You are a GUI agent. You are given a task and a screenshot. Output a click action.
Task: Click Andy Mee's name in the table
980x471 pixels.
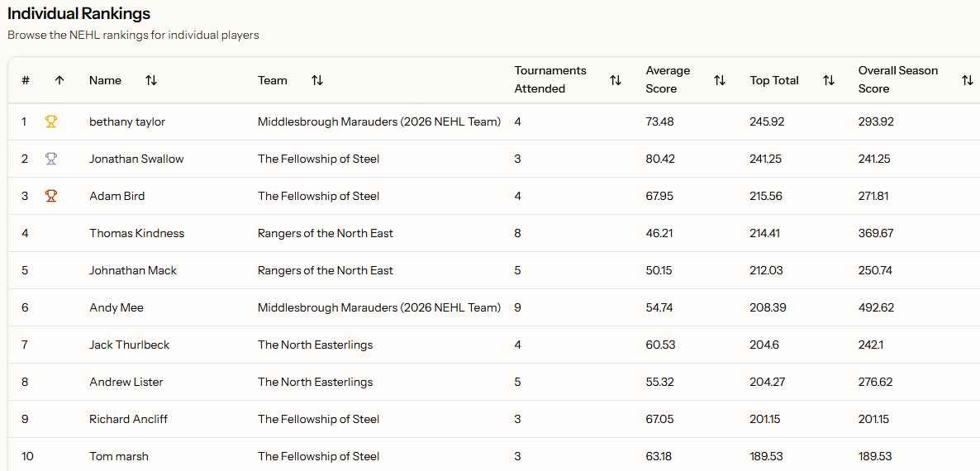117,307
